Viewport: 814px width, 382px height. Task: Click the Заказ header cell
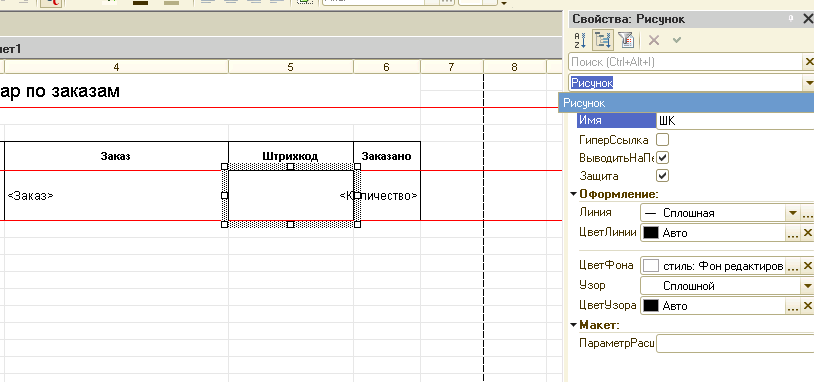[x=116, y=156]
